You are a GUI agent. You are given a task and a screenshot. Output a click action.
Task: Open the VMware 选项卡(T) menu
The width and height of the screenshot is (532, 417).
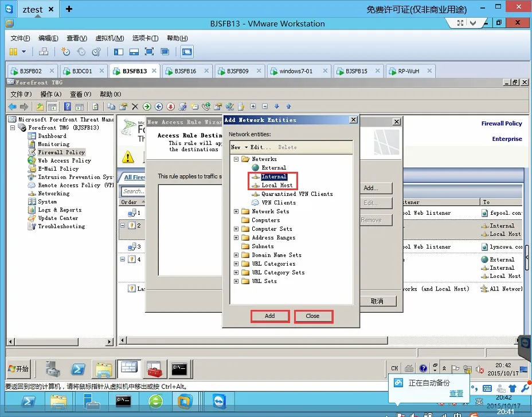coord(145,38)
